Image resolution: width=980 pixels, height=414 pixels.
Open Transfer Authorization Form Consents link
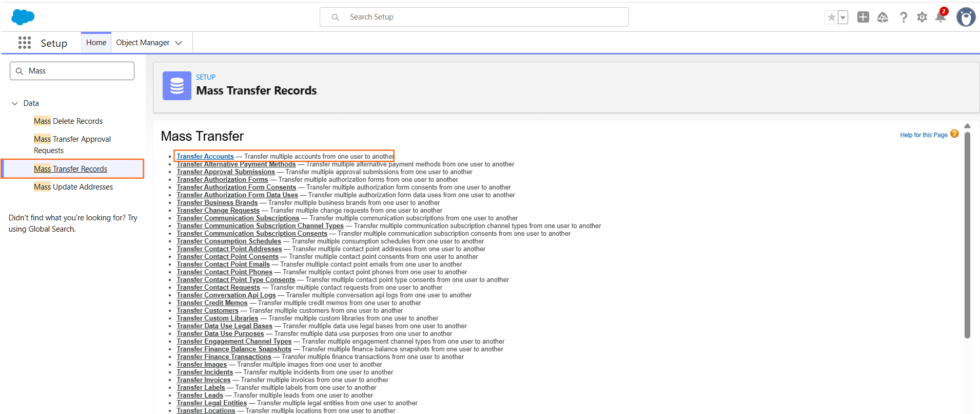click(237, 187)
